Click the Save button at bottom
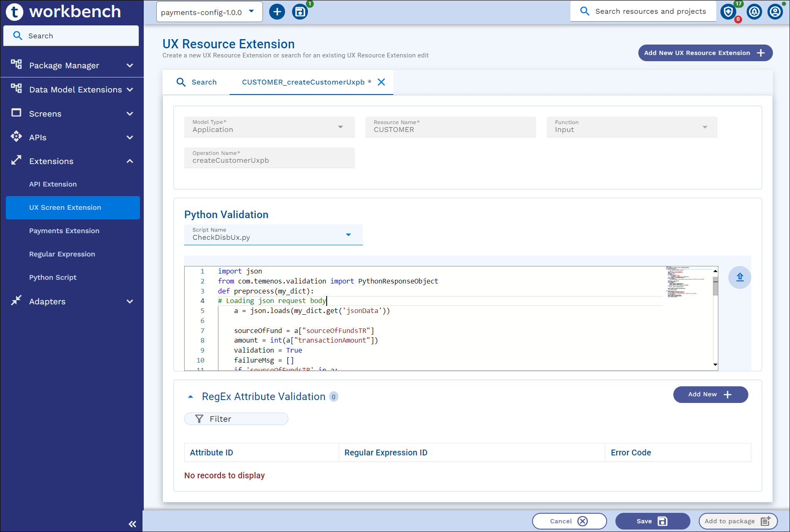The width and height of the screenshot is (790, 532). click(x=652, y=521)
